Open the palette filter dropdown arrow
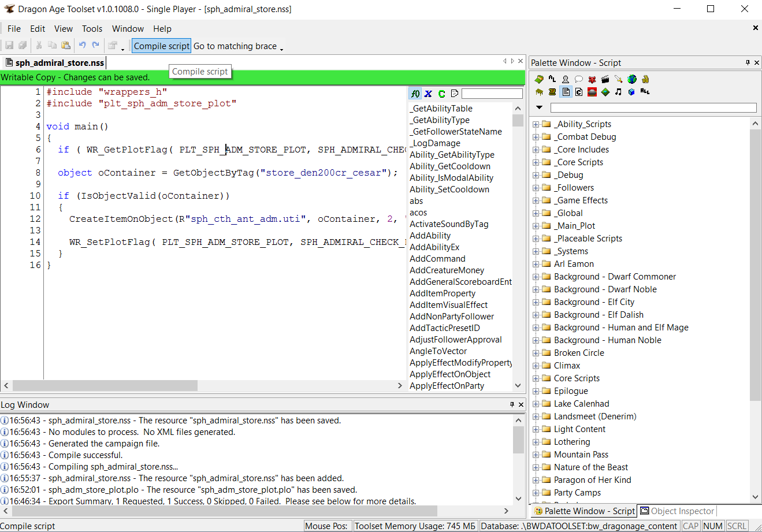The height and width of the screenshot is (532, 762). pyautogui.click(x=540, y=107)
